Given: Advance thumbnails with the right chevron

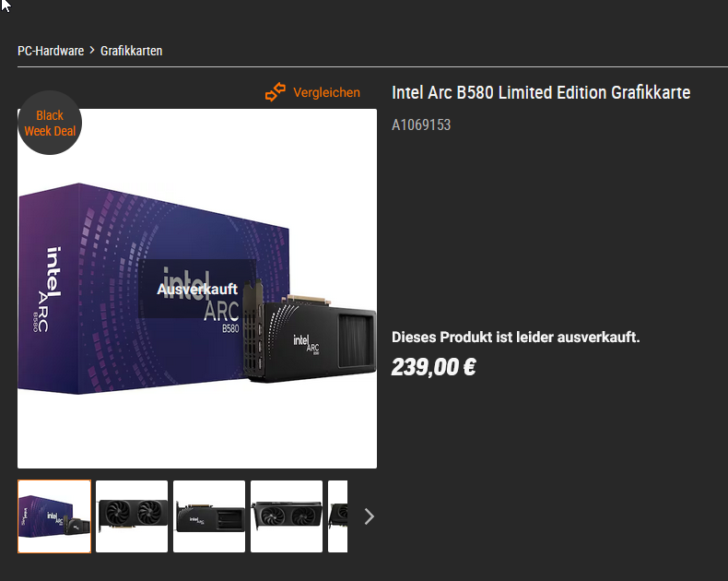Looking at the screenshot, I should pos(370,516).
